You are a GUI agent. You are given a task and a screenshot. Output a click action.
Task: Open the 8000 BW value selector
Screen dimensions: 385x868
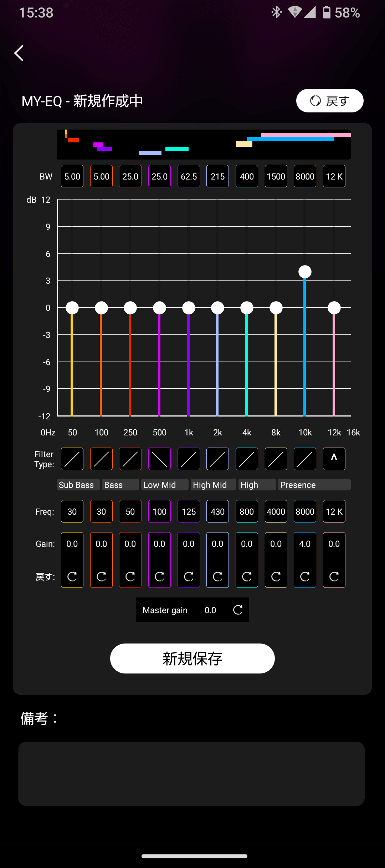(x=305, y=176)
